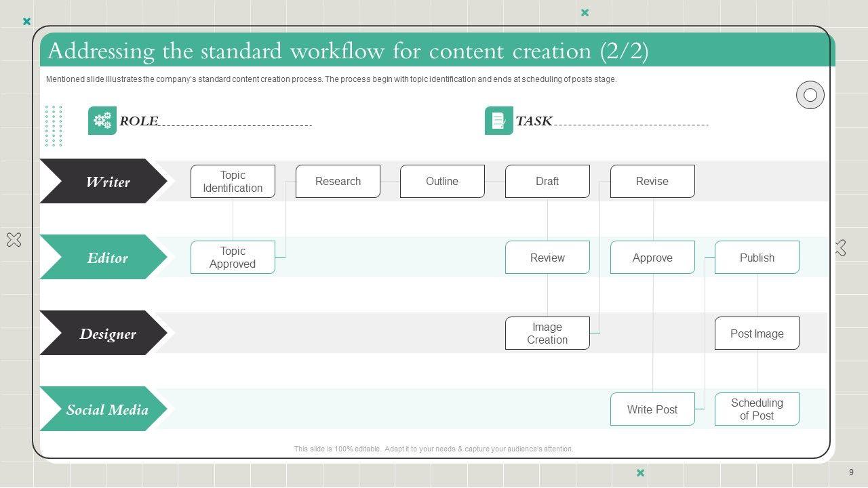Click the Publish task box
The width and height of the screenshot is (868, 488).
pos(757,258)
